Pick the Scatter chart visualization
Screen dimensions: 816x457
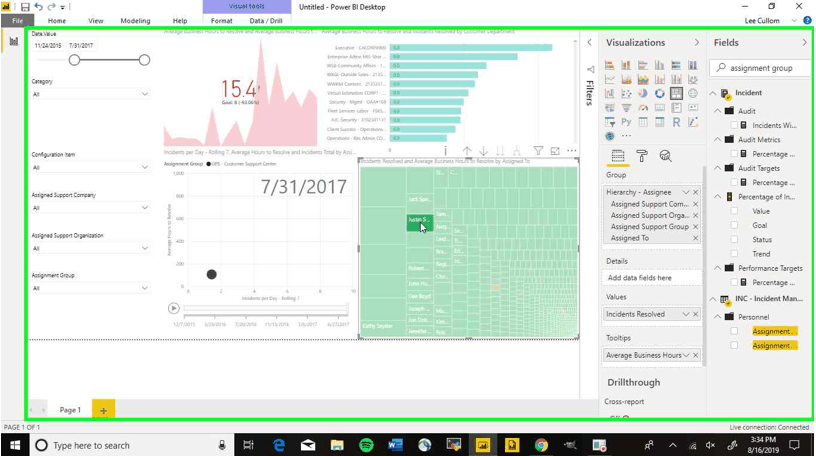coord(626,94)
